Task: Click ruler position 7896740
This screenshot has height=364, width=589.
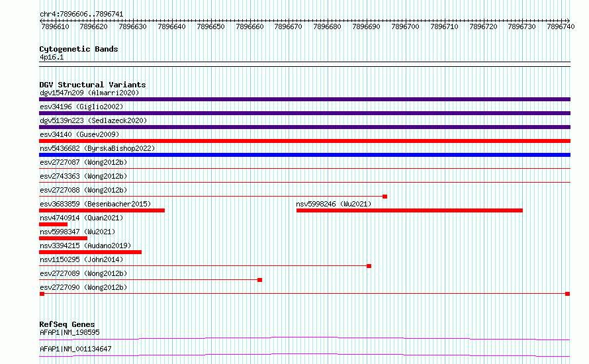Action: 561,26
